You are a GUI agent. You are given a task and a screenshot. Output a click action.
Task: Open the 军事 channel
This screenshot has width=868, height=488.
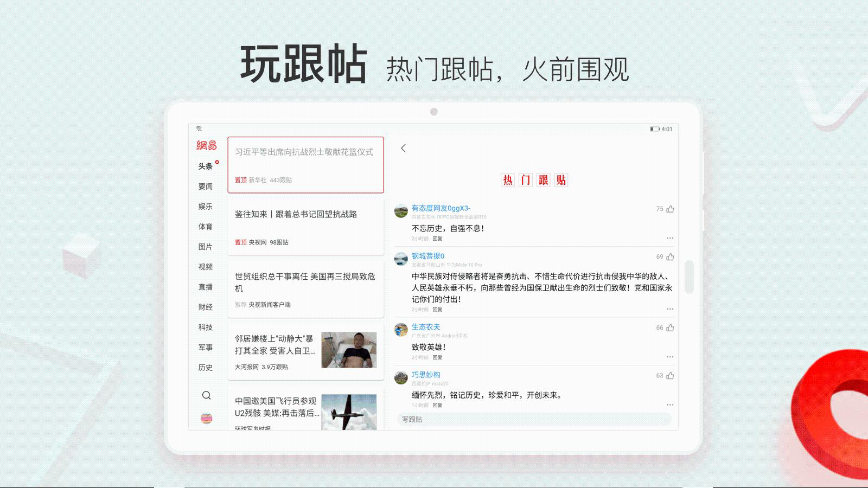[205, 347]
